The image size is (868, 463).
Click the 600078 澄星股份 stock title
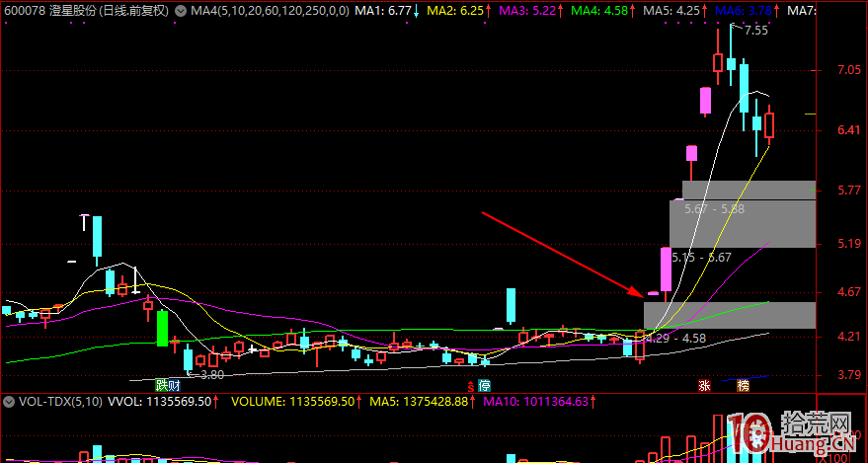tap(86, 10)
